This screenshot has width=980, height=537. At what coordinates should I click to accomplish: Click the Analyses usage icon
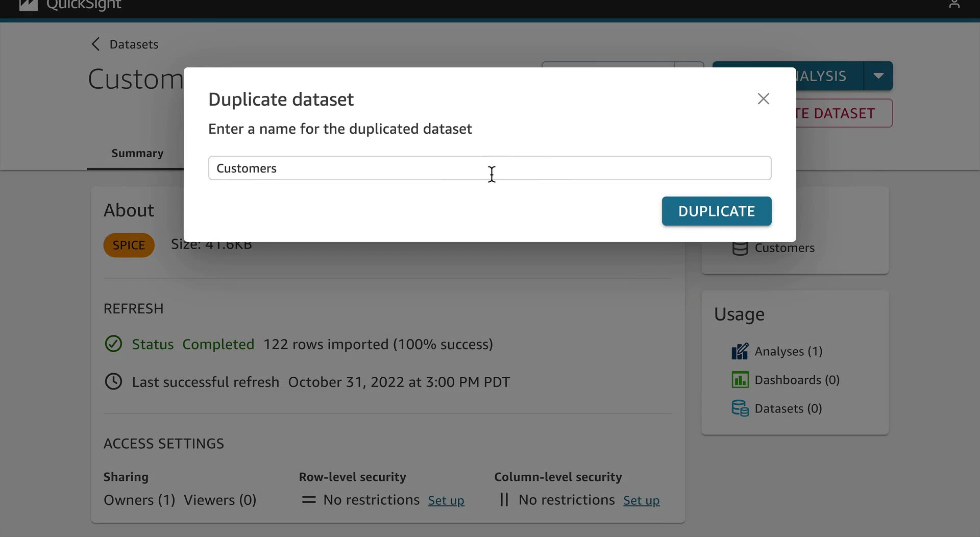[x=740, y=351]
